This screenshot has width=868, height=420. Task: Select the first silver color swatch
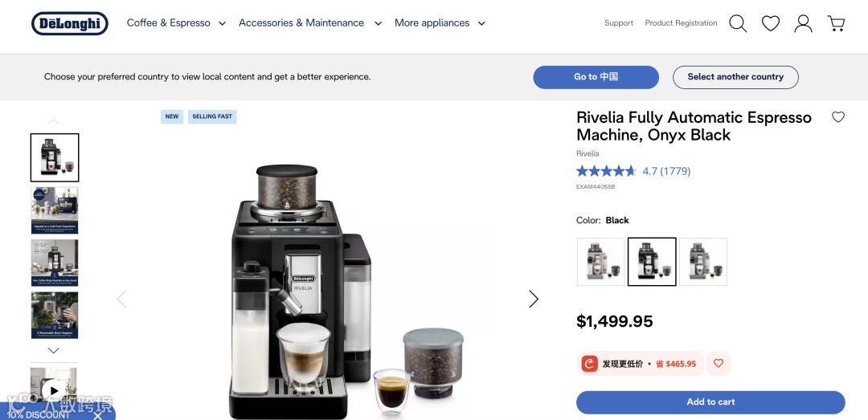click(600, 262)
